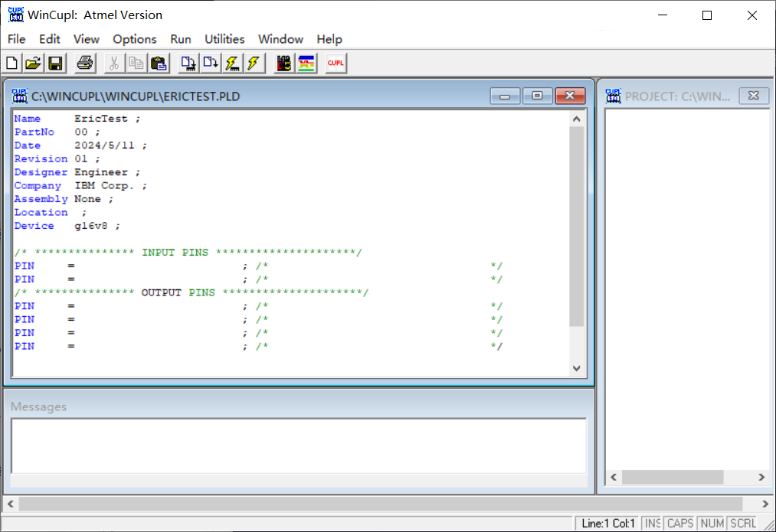Minimize the ERICTEST.PLD document window

[505, 96]
